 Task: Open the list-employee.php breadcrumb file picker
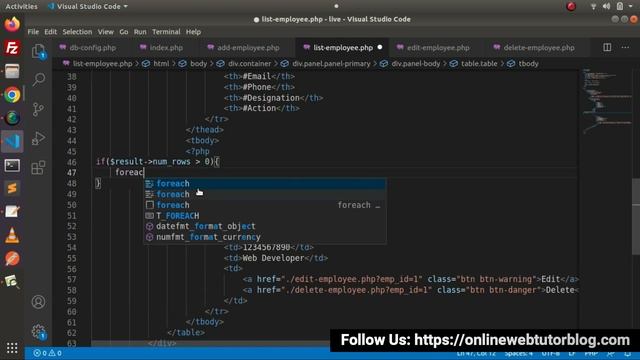tap(102, 64)
